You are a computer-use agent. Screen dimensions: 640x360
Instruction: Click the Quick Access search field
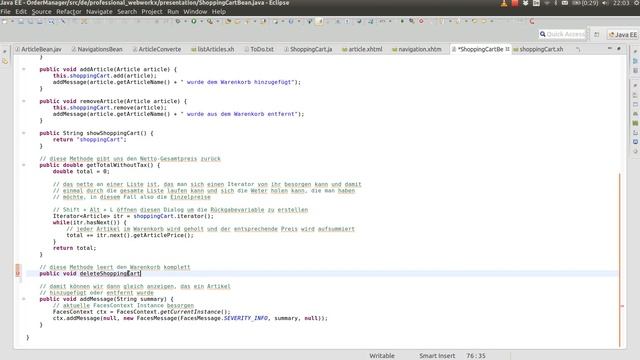click(562, 34)
